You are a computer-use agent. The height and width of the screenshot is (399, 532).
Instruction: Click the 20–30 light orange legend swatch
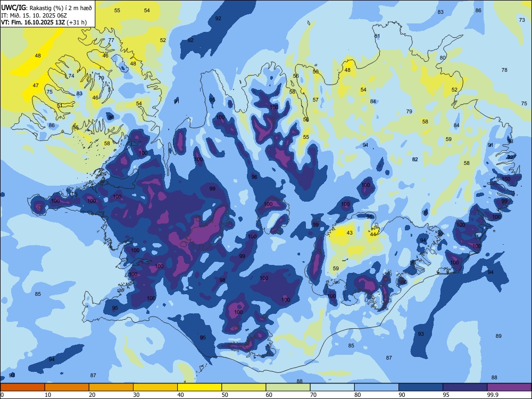coord(111,387)
